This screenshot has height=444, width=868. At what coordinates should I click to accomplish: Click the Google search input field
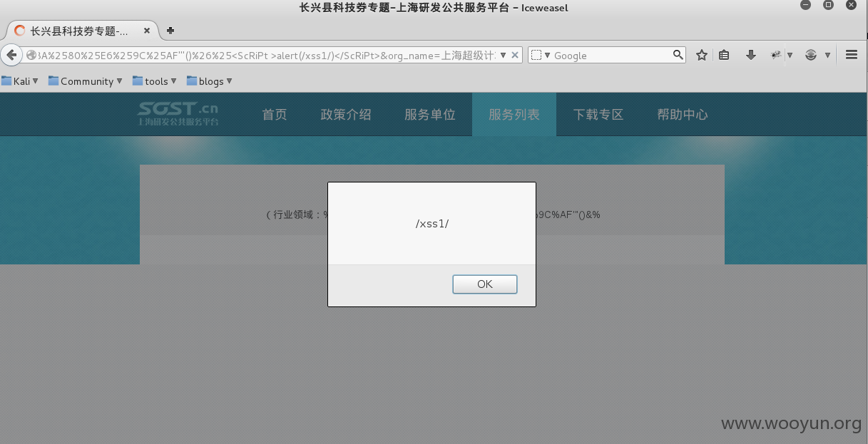(x=612, y=55)
